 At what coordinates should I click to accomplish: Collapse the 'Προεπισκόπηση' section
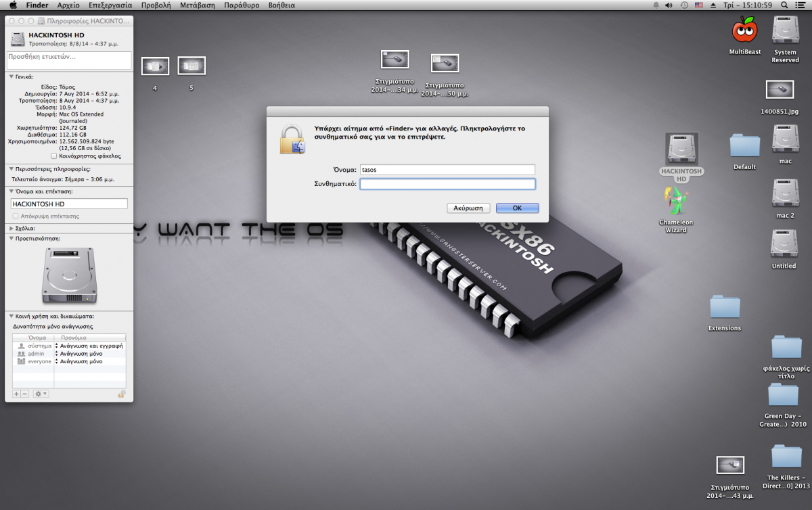tap(12, 239)
